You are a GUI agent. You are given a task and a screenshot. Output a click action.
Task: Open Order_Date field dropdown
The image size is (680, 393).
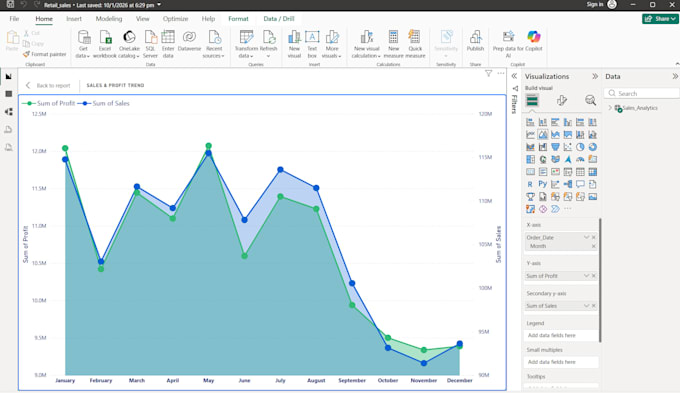(x=586, y=237)
